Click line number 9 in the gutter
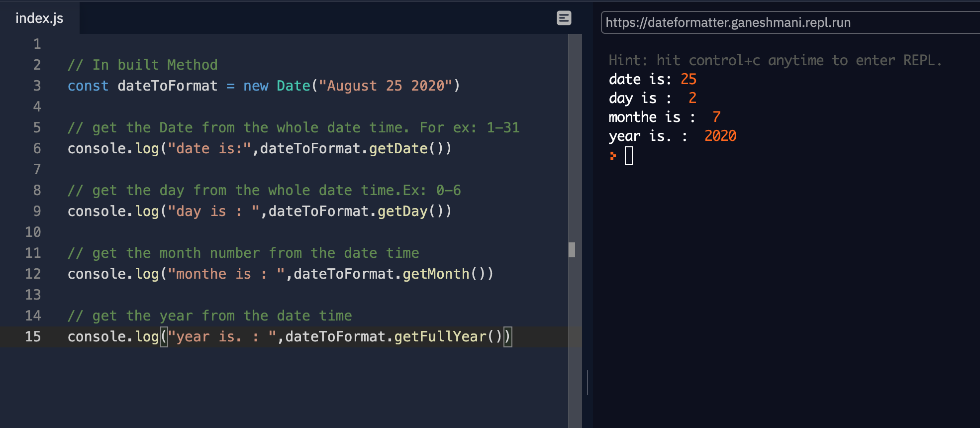Image resolution: width=980 pixels, height=428 pixels. coord(37,211)
